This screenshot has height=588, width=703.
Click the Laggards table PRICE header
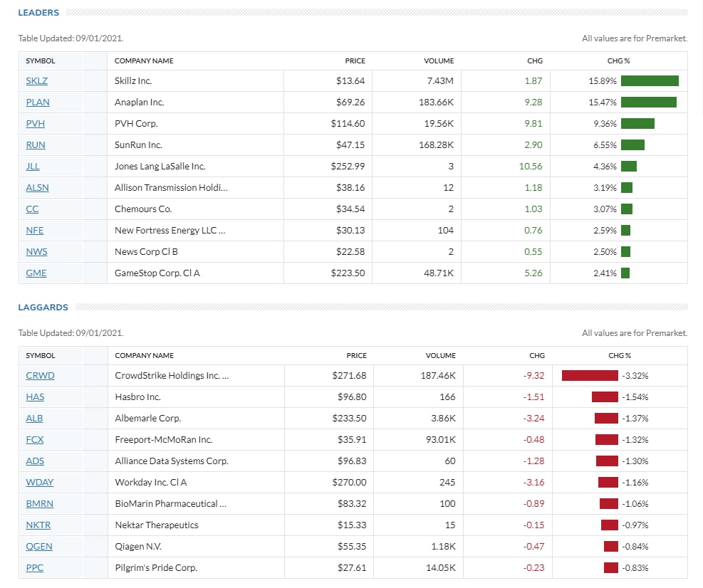(x=356, y=355)
